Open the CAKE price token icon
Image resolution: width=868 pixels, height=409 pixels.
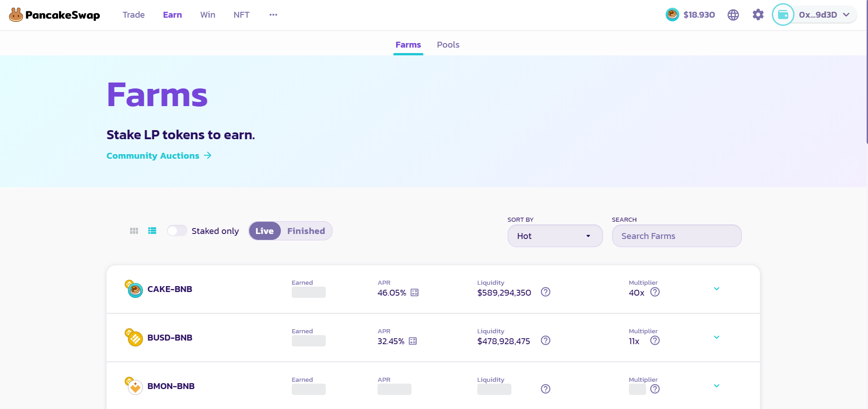tap(672, 15)
